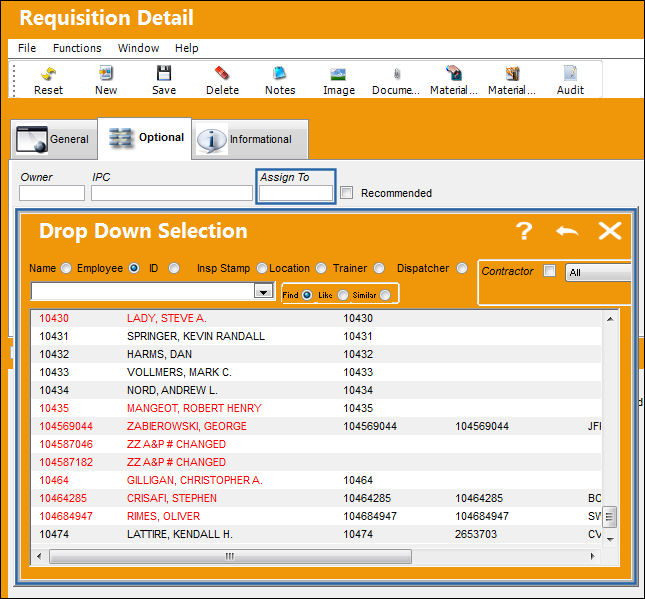
Task: Select row NORD, ANDREW L.
Action: (317, 390)
